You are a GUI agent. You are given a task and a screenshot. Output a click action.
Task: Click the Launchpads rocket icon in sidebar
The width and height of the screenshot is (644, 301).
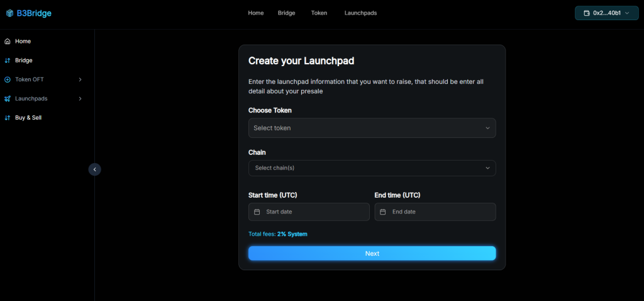(x=8, y=99)
